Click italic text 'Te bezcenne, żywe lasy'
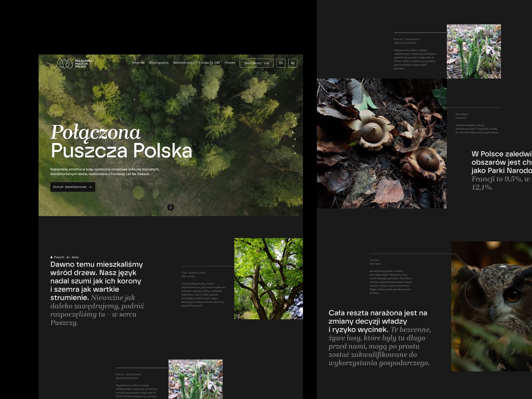 pos(380,346)
